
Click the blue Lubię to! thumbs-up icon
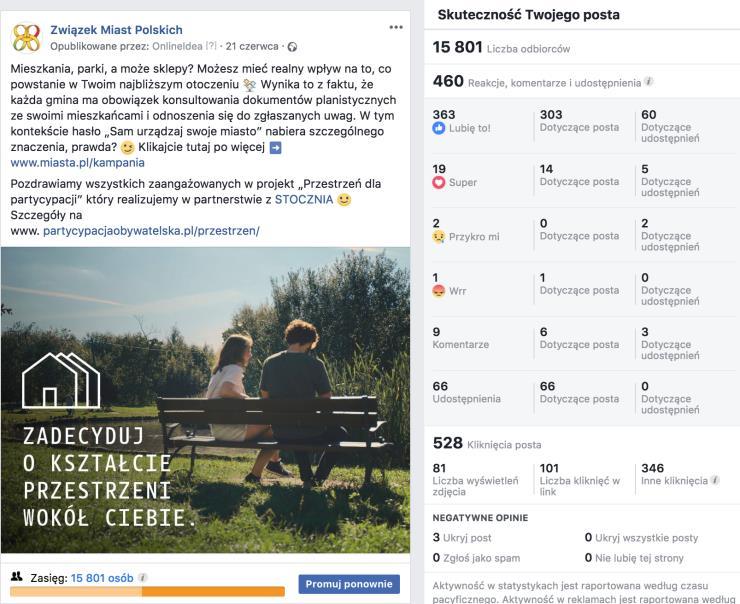click(438, 128)
